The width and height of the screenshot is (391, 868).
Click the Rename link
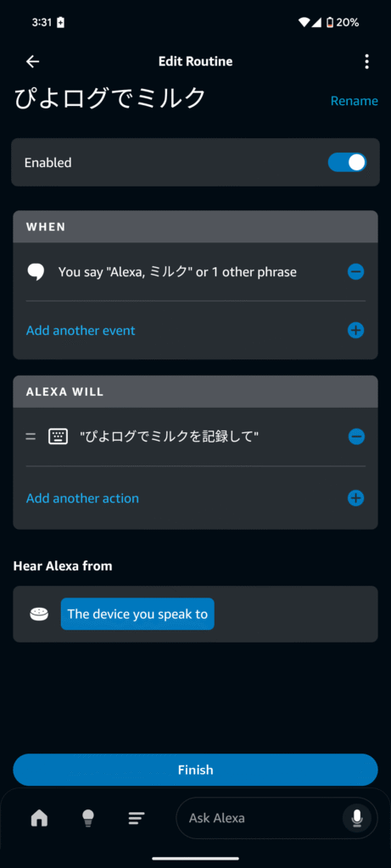click(355, 101)
